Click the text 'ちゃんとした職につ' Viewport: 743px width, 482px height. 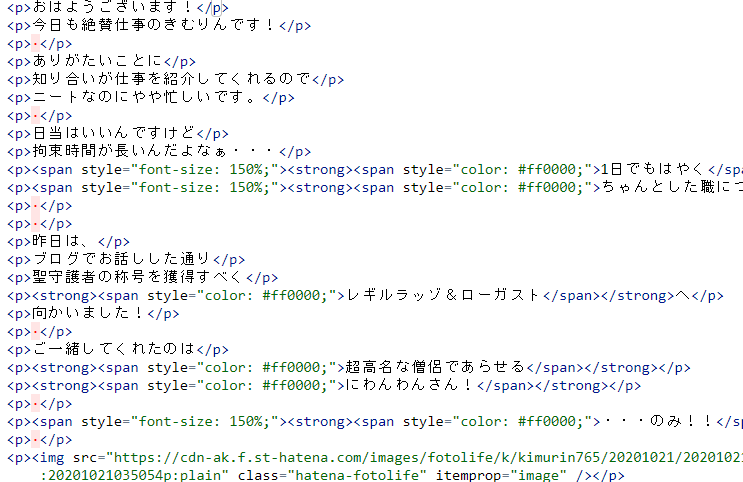tap(672, 187)
